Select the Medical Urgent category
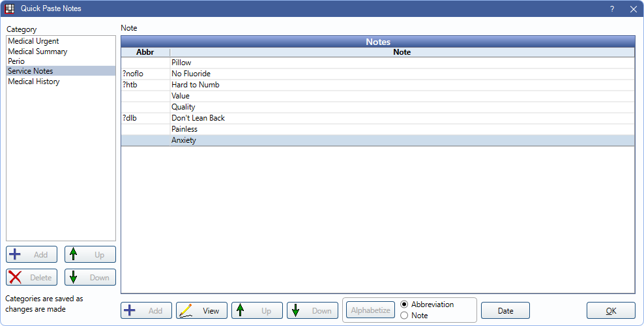Image resolution: width=644 pixels, height=326 pixels. (x=33, y=41)
